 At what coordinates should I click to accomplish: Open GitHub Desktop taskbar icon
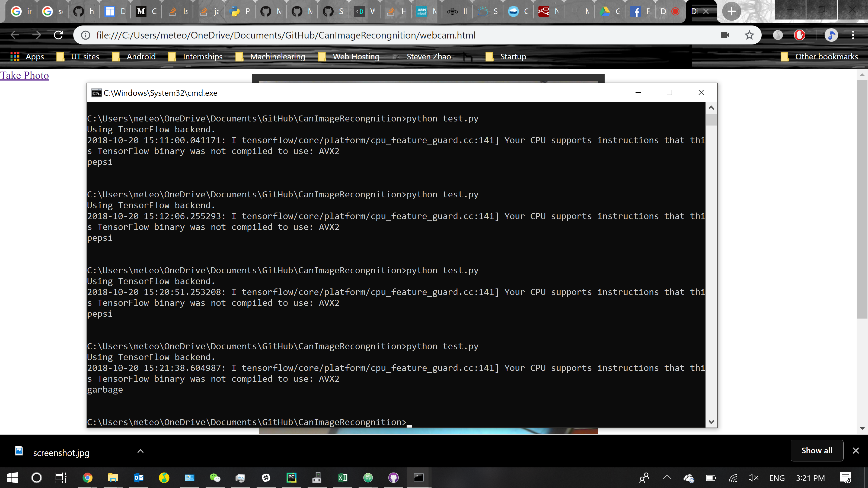(393, 477)
